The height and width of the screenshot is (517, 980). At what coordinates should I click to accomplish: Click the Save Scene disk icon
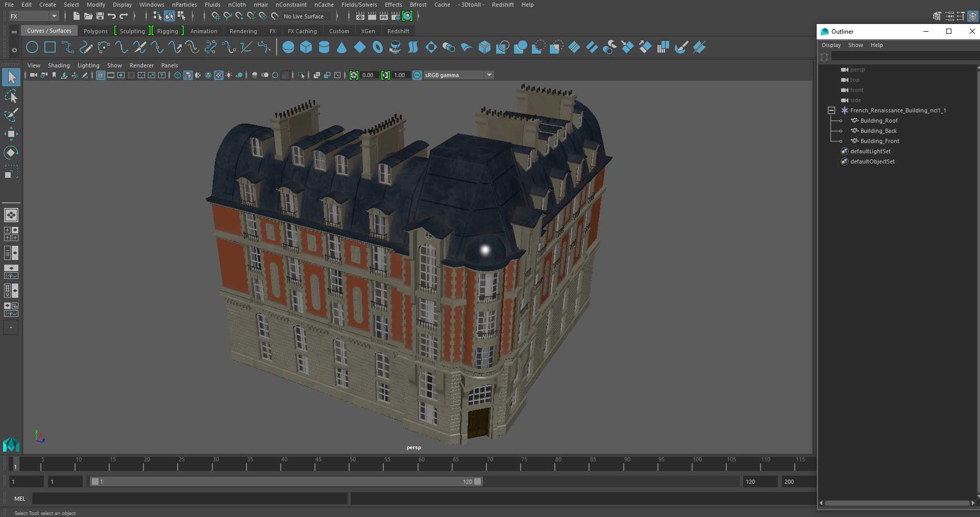point(100,16)
